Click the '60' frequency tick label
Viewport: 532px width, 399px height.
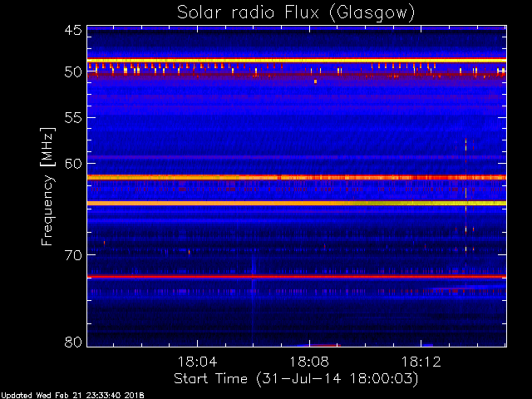(73, 163)
